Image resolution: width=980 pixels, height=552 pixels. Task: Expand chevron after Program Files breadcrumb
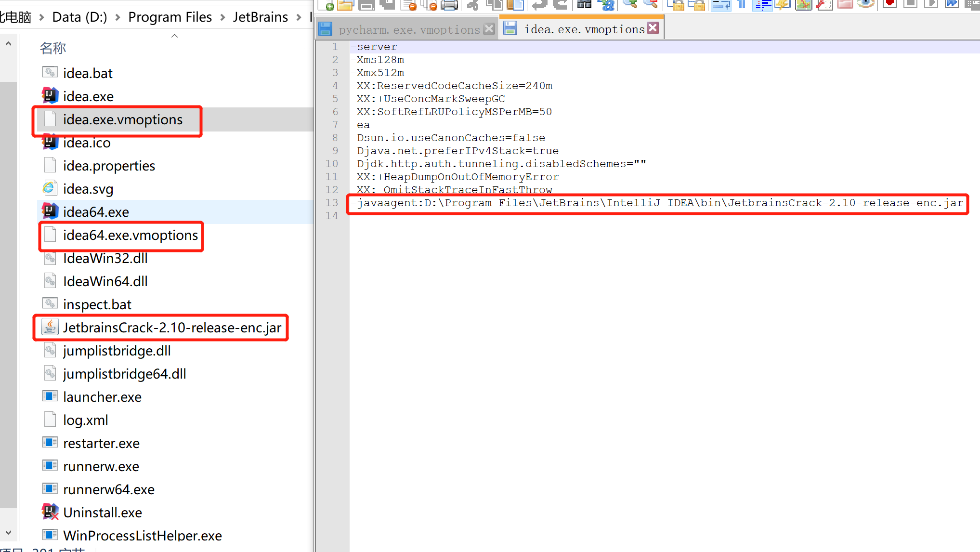pyautogui.click(x=222, y=17)
